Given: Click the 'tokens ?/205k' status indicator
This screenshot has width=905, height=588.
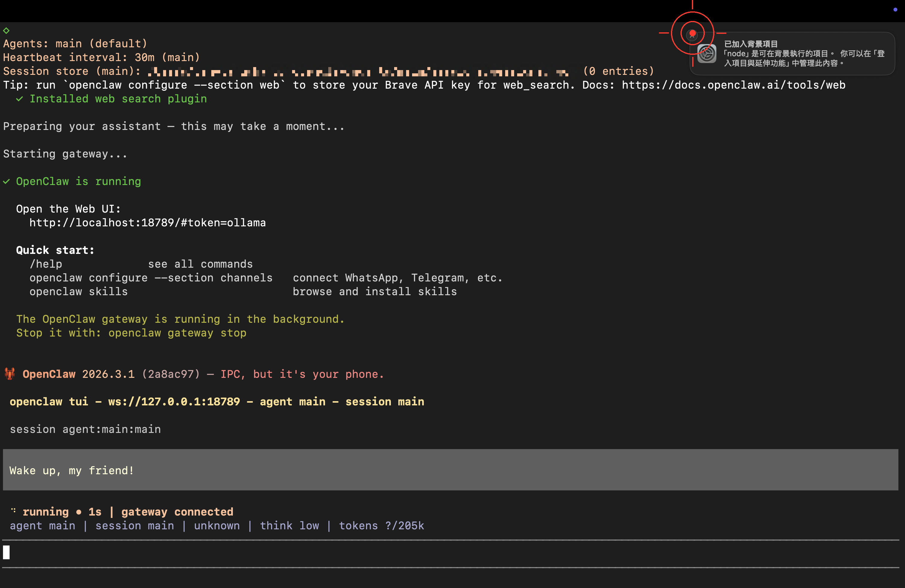Looking at the screenshot, I should click(381, 526).
